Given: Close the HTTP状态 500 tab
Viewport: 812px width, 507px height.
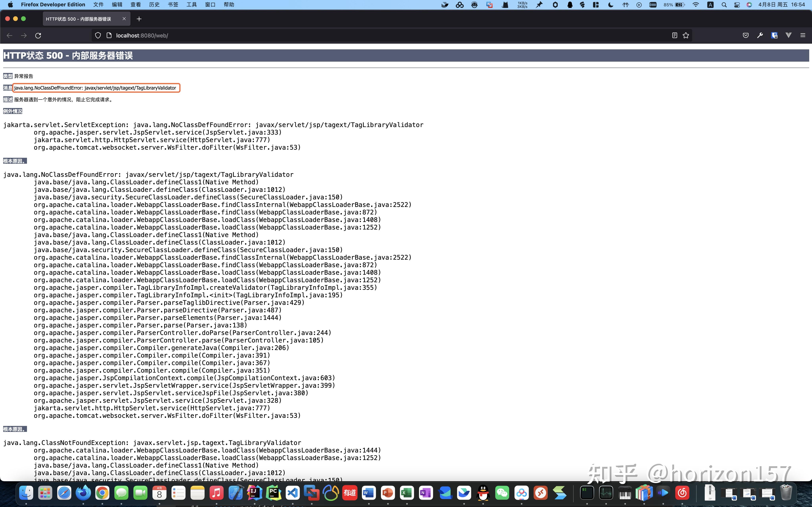Looking at the screenshot, I should tap(124, 19).
